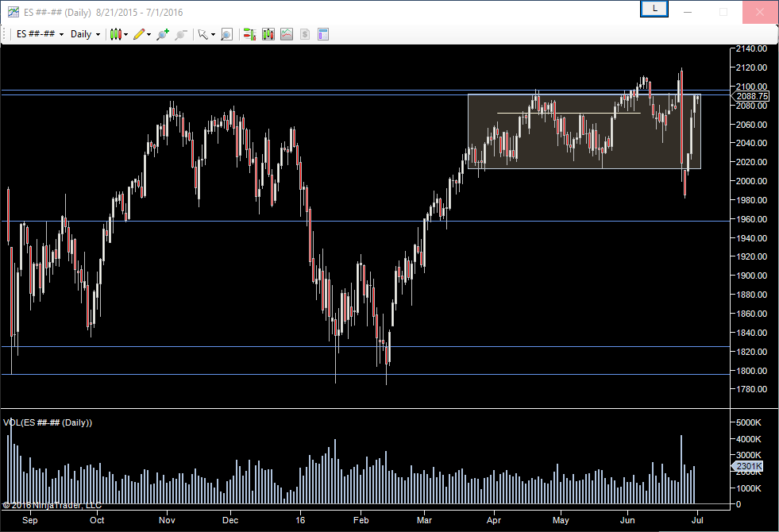This screenshot has height=532, width=779.
Task: Click the zoom out magnifier icon
Action: (x=180, y=34)
